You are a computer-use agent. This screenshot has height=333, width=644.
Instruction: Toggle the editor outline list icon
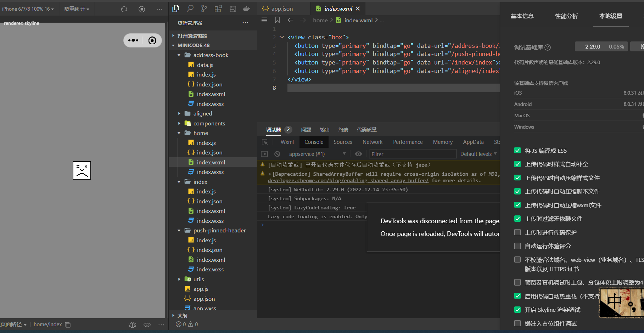(264, 20)
